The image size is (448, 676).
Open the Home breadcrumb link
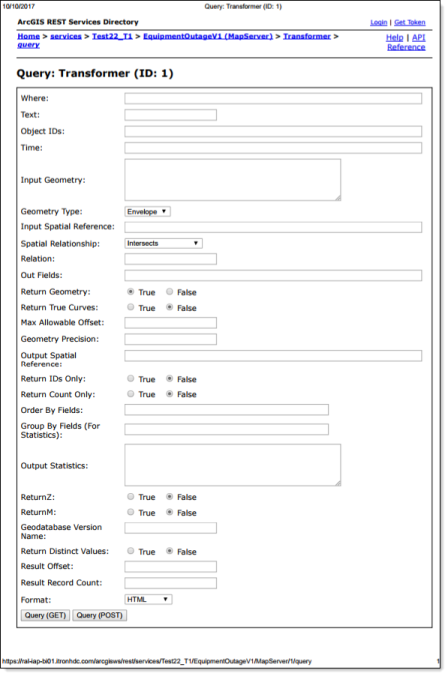point(28,36)
